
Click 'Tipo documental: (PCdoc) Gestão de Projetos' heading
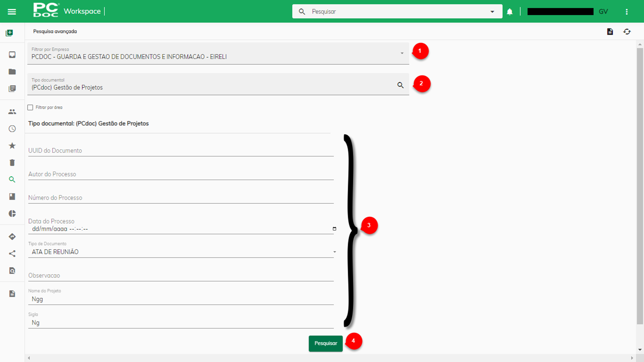tap(89, 124)
